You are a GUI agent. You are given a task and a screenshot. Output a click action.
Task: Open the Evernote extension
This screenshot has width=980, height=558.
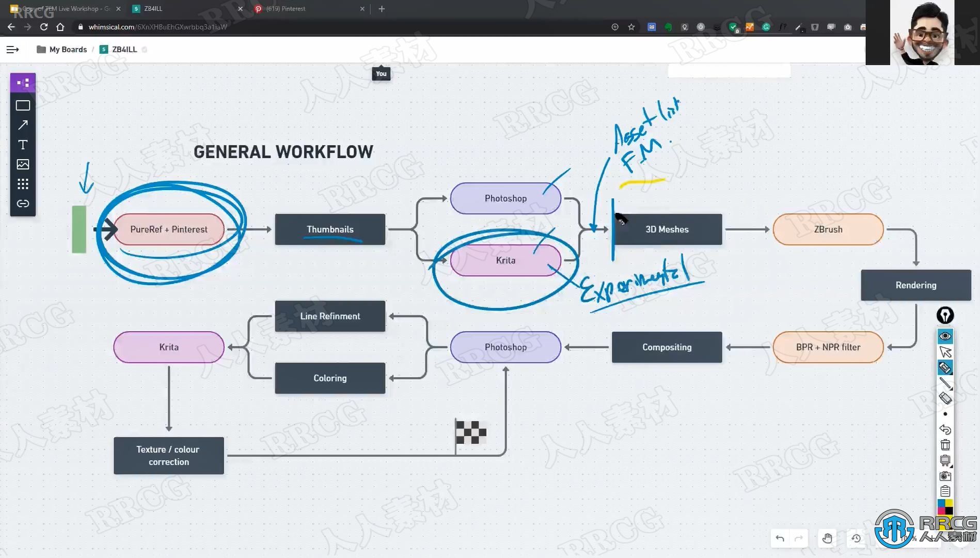(x=668, y=27)
